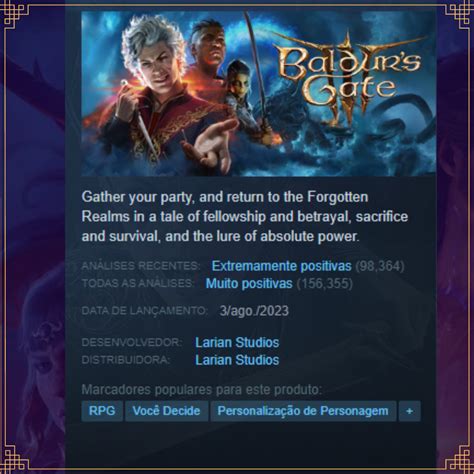Click the game description paragraph
The image size is (474, 474).
coord(245,217)
